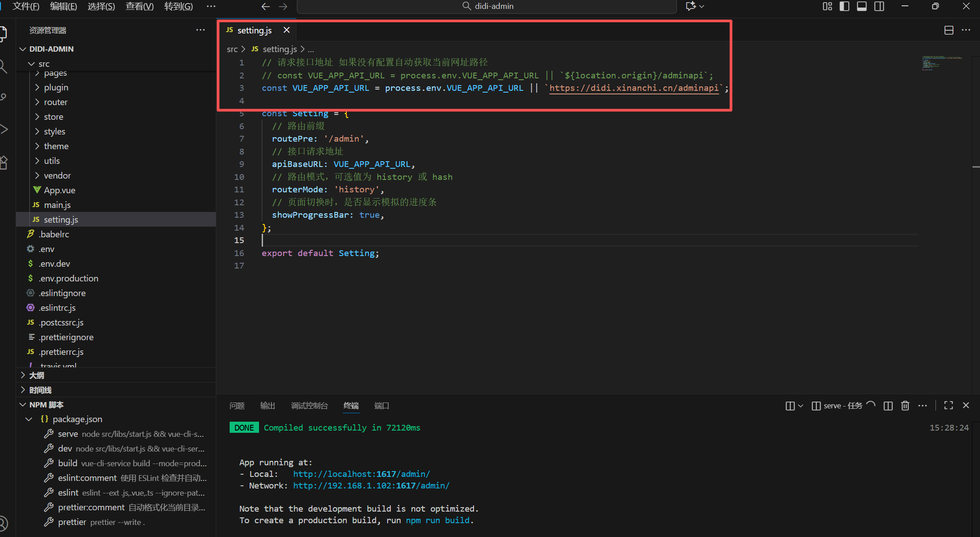Open the didi.xinanchi.cn/adminapi URL link
This screenshot has height=537, width=980.
tap(634, 88)
